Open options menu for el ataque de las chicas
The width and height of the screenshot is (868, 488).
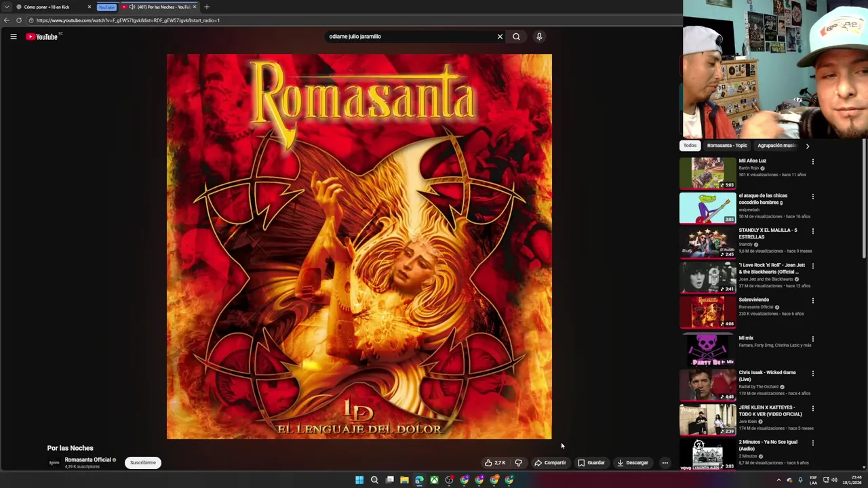point(812,197)
